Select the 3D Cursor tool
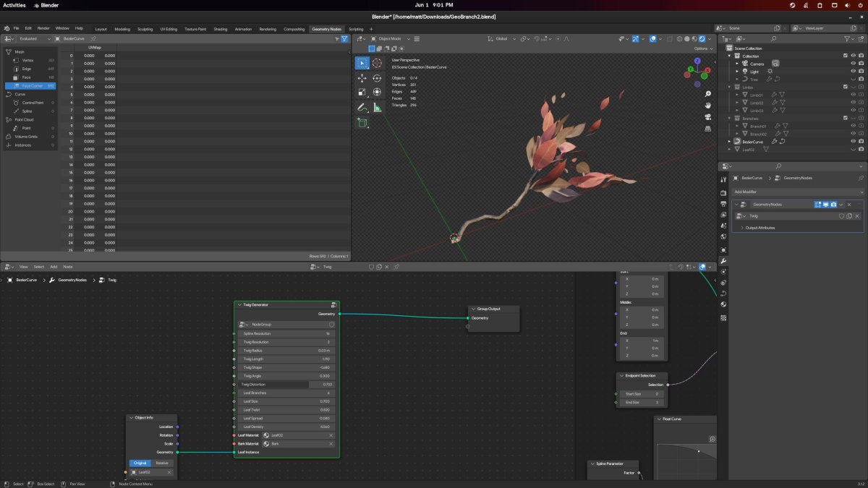This screenshot has width=868, height=488. pyautogui.click(x=377, y=63)
